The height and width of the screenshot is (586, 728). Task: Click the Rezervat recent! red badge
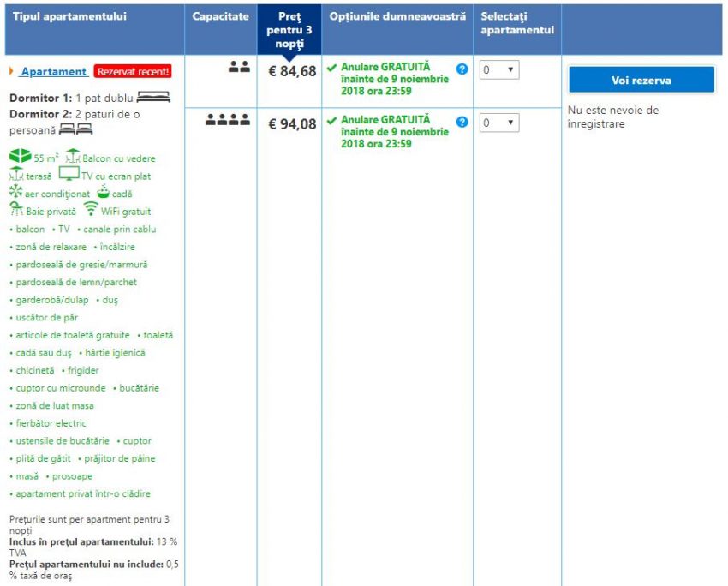click(x=133, y=72)
